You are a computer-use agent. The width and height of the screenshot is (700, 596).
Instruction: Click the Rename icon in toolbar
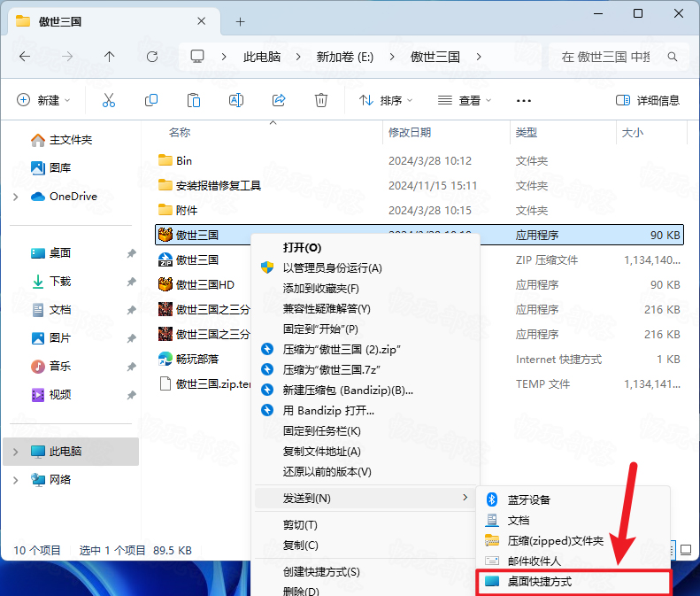click(236, 100)
